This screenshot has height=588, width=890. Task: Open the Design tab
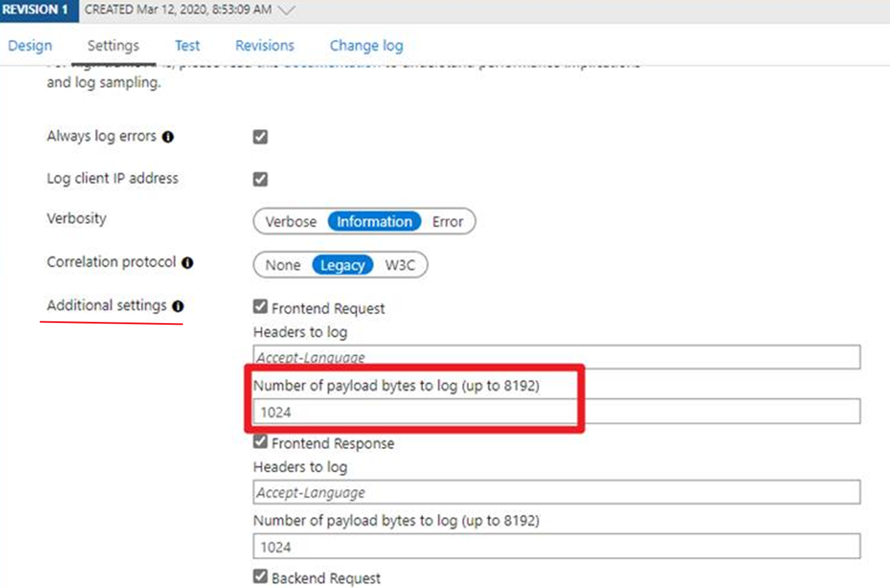(30, 46)
